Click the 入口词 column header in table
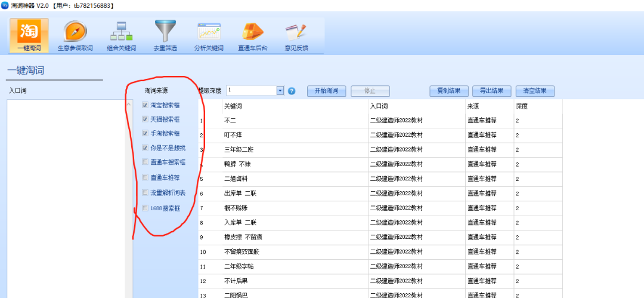644x298 pixels. click(417, 106)
